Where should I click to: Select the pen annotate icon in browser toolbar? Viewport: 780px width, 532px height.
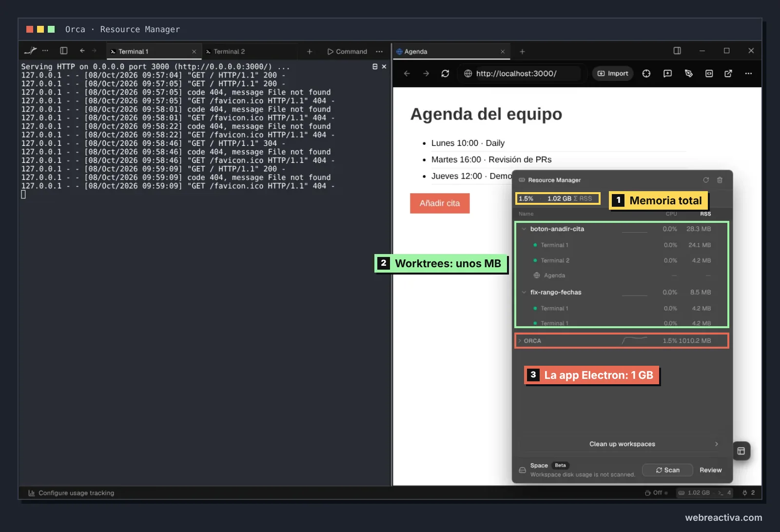pyautogui.click(x=689, y=74)
